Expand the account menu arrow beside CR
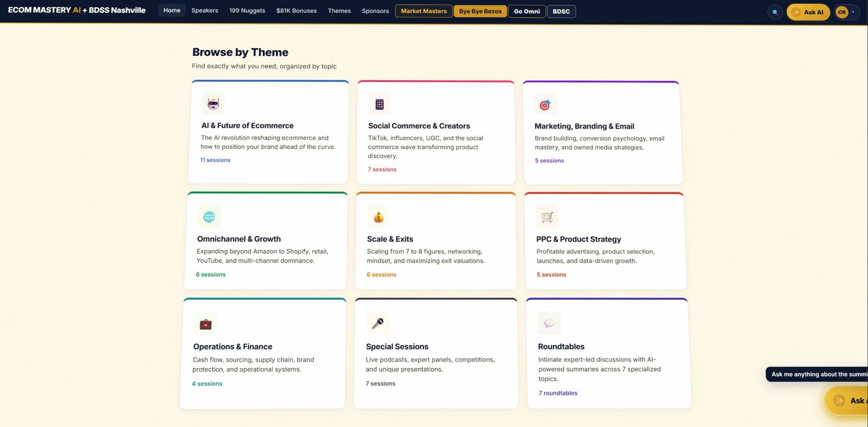Image resolution: width=868 pixels, height=427 pixels. click(854, 12)
